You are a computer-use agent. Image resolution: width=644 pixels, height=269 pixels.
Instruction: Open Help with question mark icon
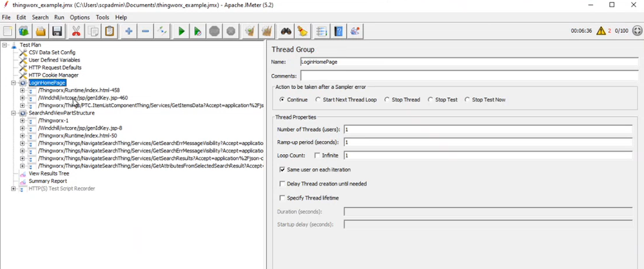[x=338, y=31]
